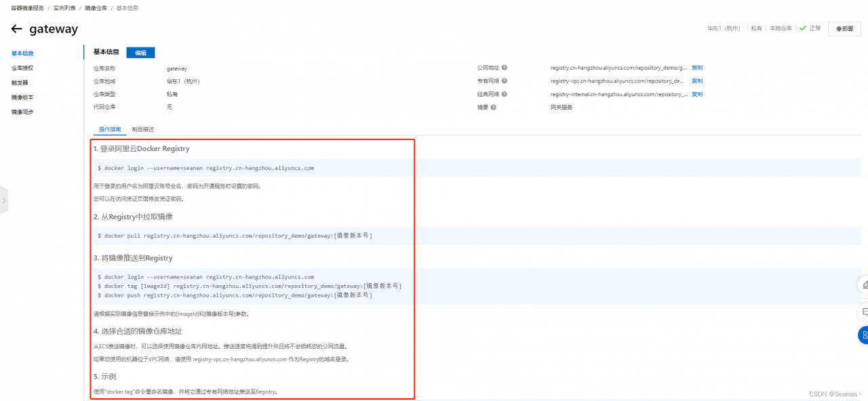The width and height of the screenshot is (868, 401).
Task: Click the 部署 button
Action: (844, 29)
